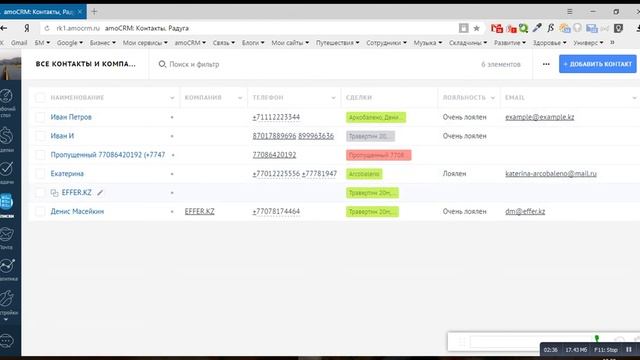Open the chat bubble icon in sidebar

coord(6,340)
